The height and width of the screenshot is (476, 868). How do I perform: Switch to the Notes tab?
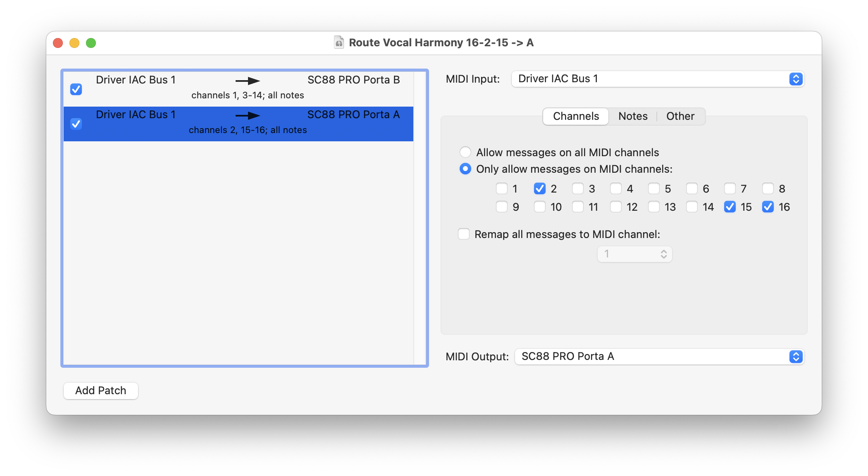click(x=633, y=117)
